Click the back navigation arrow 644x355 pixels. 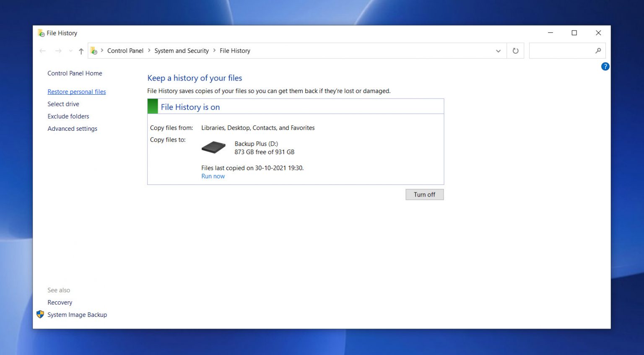pyautogui.click(x=42, y=50)
